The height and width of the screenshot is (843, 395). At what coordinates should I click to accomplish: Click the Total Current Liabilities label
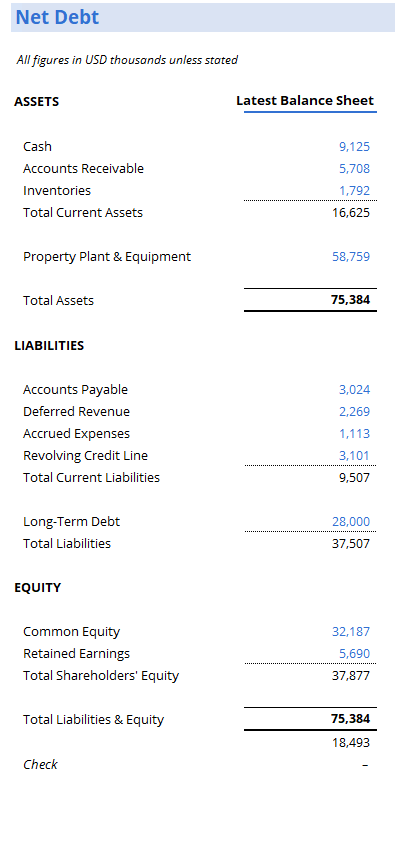tap(91, 477)
